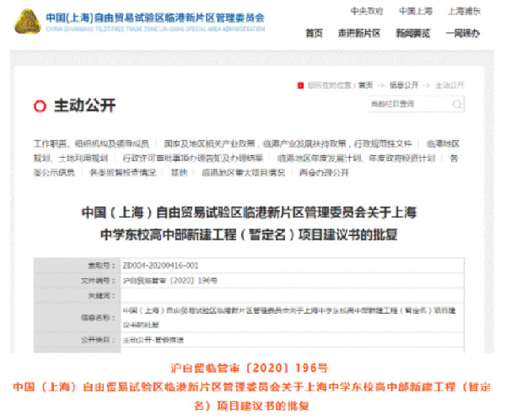This screenshot has height=420, width=506.
Task: Click the 公开类目 table label
Action: (98, 340)
